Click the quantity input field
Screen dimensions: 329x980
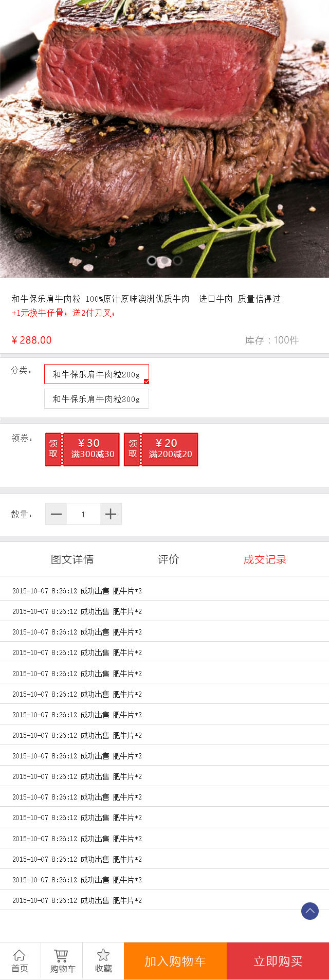tap(83, 514)
